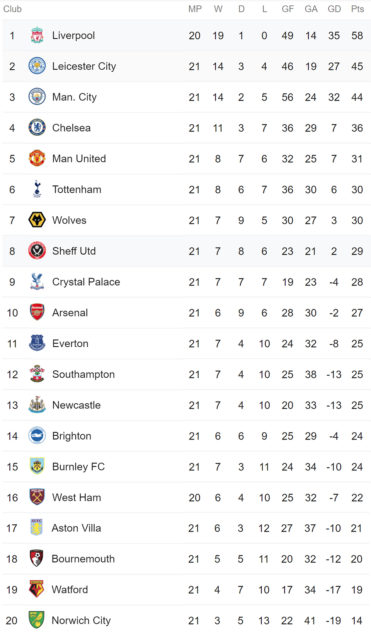Image resolution: width=371 pixels, height=640 pixels.
Task: Click the GD column header
Action: (x=334, y=9)
